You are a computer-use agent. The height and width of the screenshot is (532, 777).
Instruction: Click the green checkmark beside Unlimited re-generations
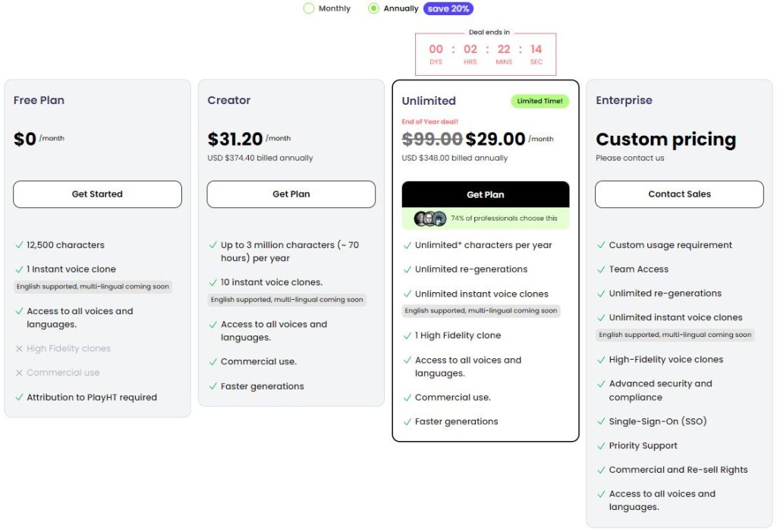coord(407,269)
